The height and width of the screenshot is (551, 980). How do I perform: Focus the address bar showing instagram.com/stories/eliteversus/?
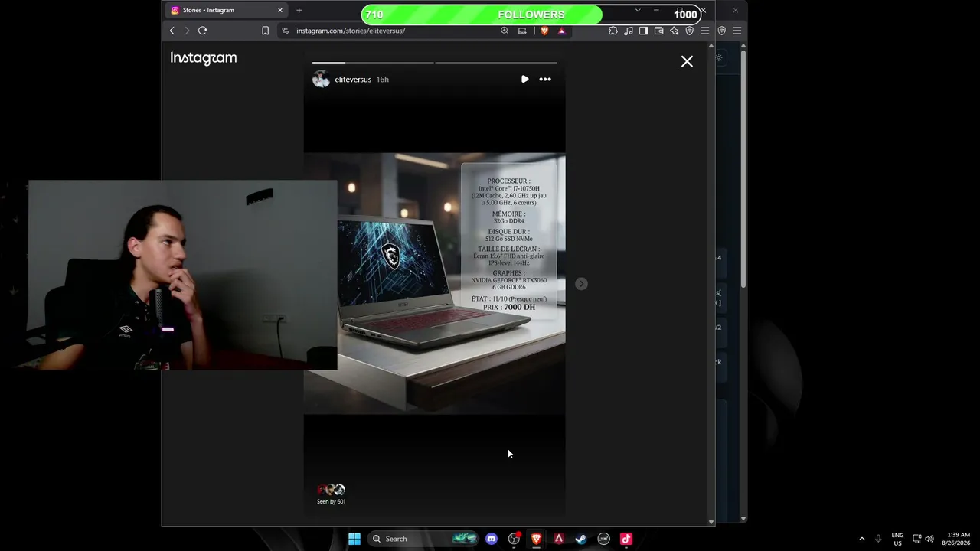tap(394, 31)
